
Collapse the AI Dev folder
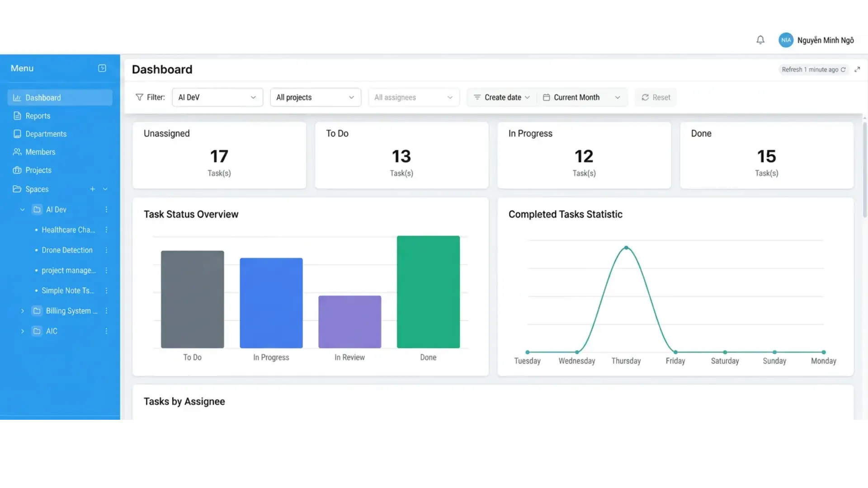[22, 210]
